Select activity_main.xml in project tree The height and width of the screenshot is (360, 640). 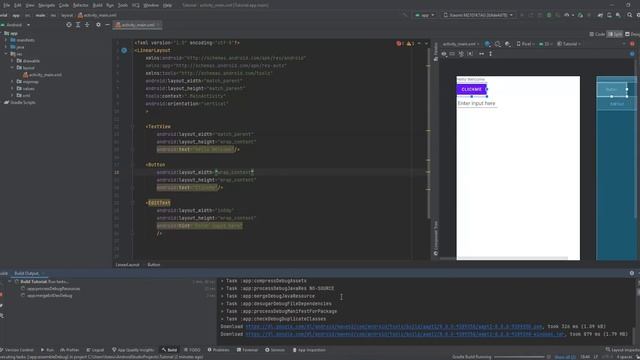(x=42, y=75)
